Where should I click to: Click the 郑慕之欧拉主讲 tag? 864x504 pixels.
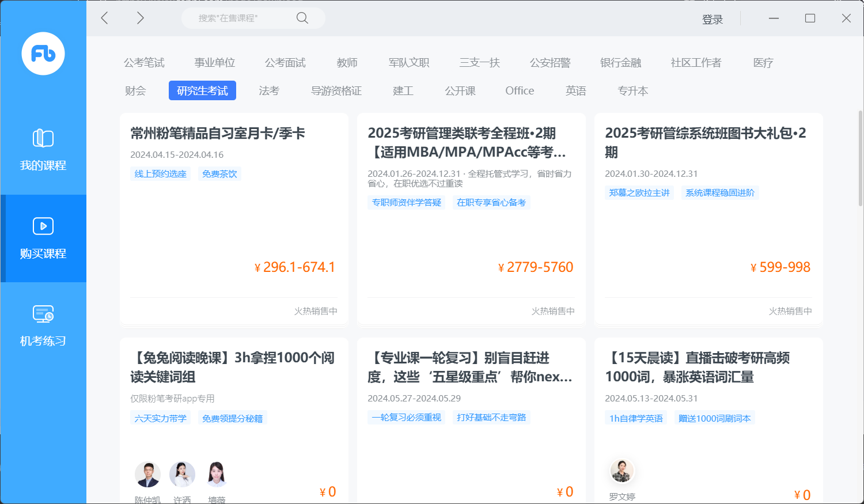tap(639, 193)
